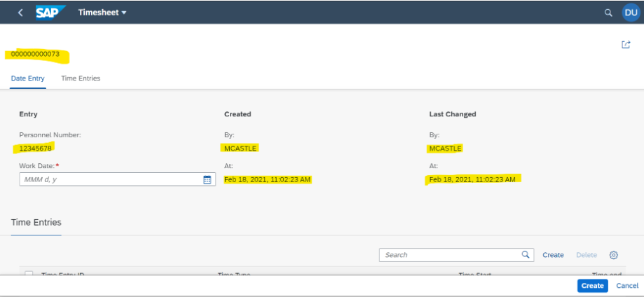
Task: Open the DU user avatar menu
Action: tap(631, 13)
